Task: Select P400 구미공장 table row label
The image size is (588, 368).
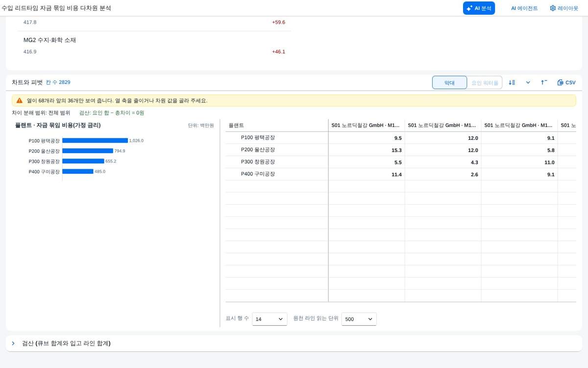Action: 258,174
